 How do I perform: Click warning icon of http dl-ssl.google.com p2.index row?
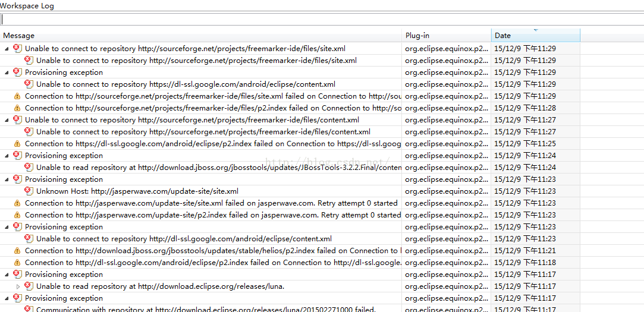pyautogui.click(x=17, y=263)
